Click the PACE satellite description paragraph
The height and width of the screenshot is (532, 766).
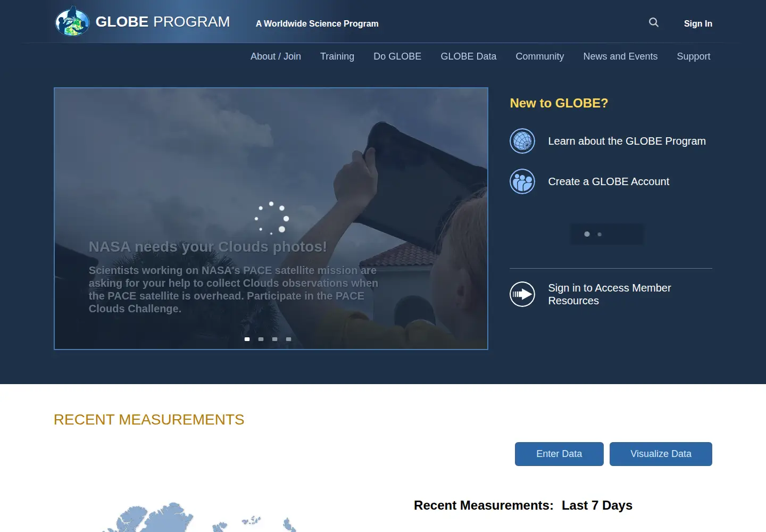coord(234,289)
